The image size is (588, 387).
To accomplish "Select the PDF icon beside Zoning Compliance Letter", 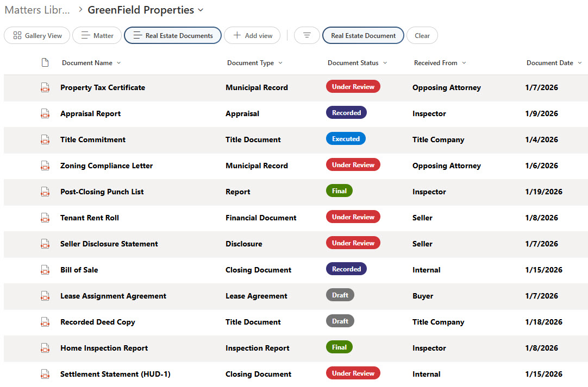I will 45,165.
